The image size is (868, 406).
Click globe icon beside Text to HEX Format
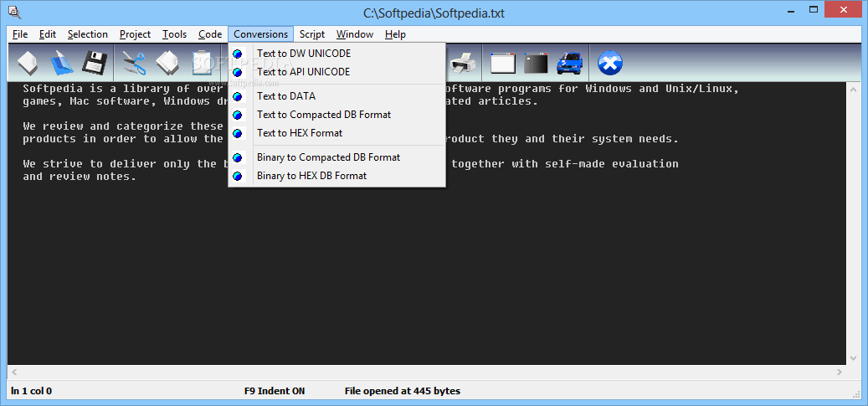pos(238,133)
